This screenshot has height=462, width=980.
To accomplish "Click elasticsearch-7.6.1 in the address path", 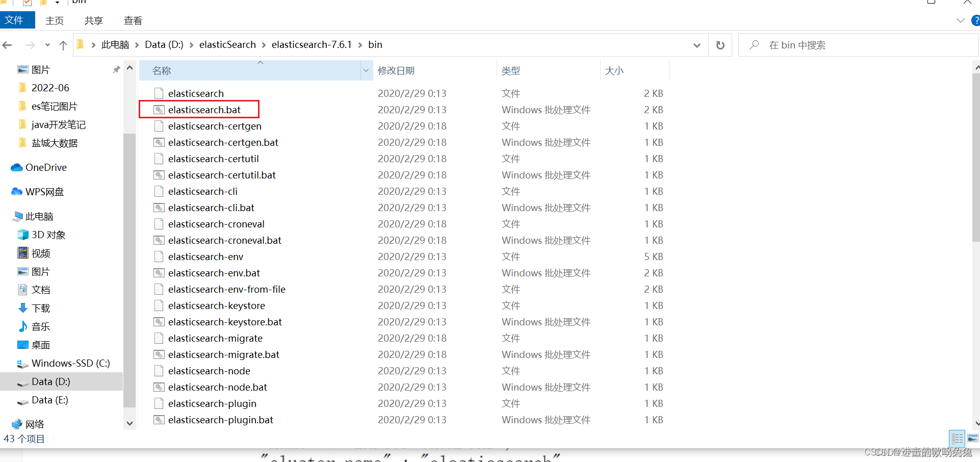I will (312, 45).
